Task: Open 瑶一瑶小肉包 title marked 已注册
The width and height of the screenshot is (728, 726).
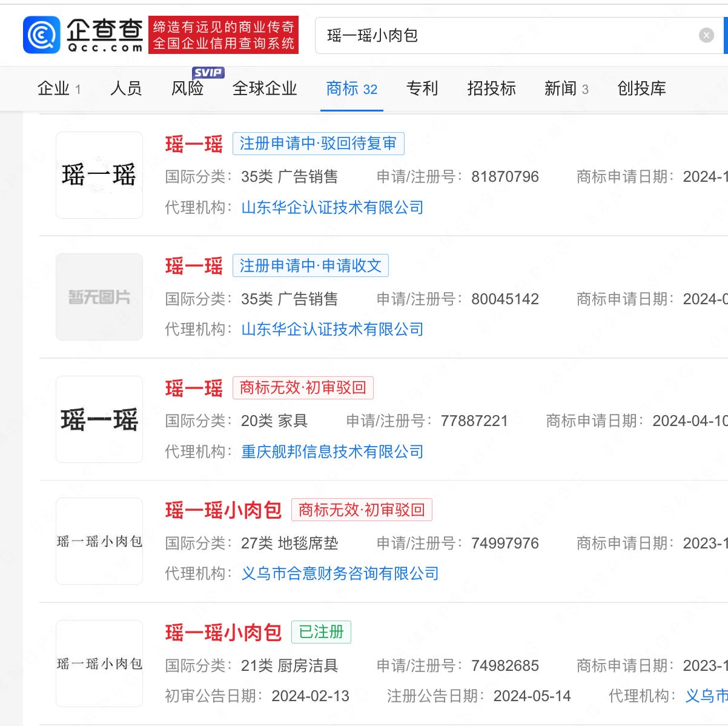Action: (x=223, y=633)
